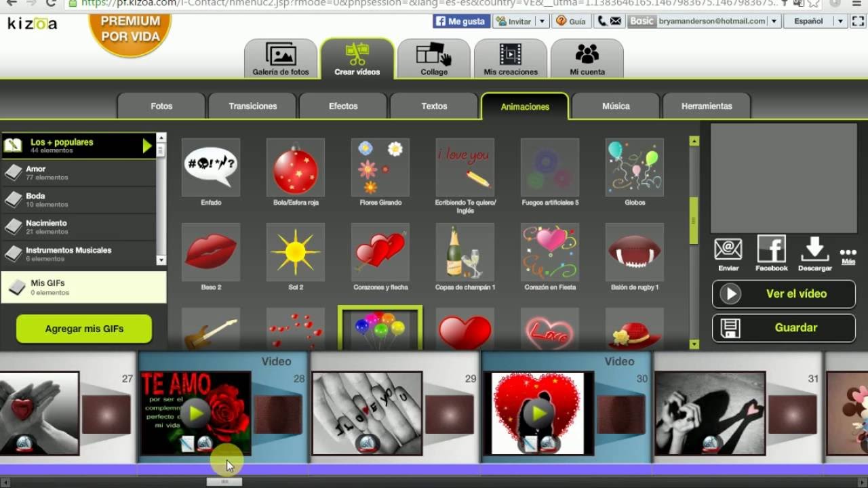The width and height of the screenshot is (868, 488).
Task: Select the red hat animation
Action: pos(635,329)
